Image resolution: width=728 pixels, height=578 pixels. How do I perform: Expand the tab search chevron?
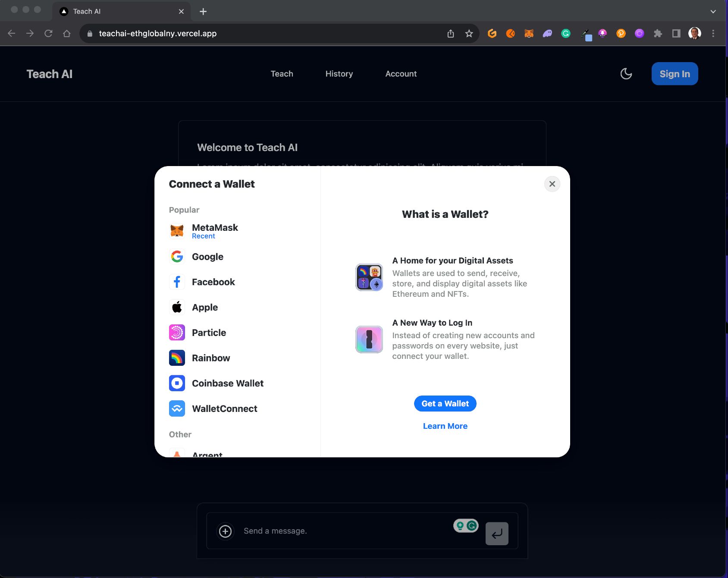click(x=713, y=12)
